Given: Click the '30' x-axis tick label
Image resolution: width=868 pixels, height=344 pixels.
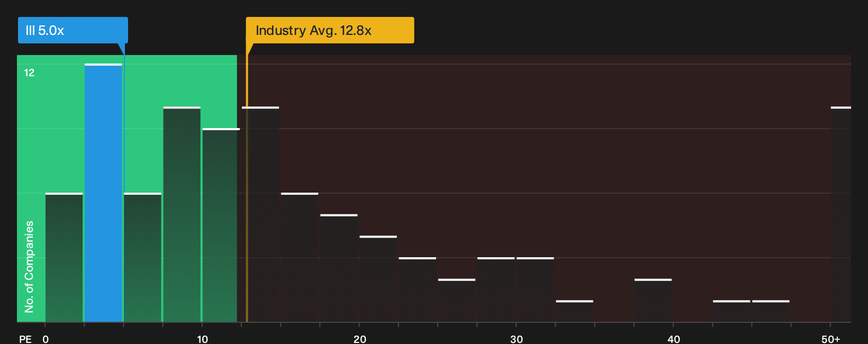Looking at the screenshot, I should point(517,339).
